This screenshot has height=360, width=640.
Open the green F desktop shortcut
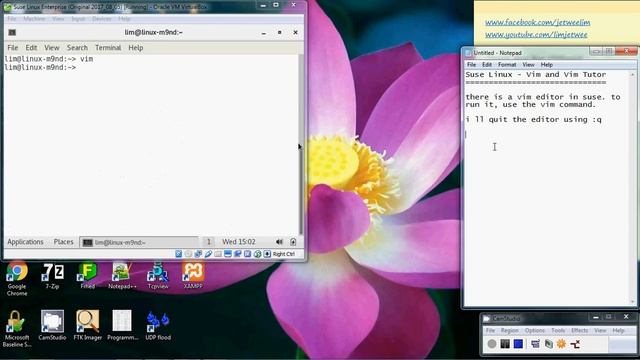87,276
